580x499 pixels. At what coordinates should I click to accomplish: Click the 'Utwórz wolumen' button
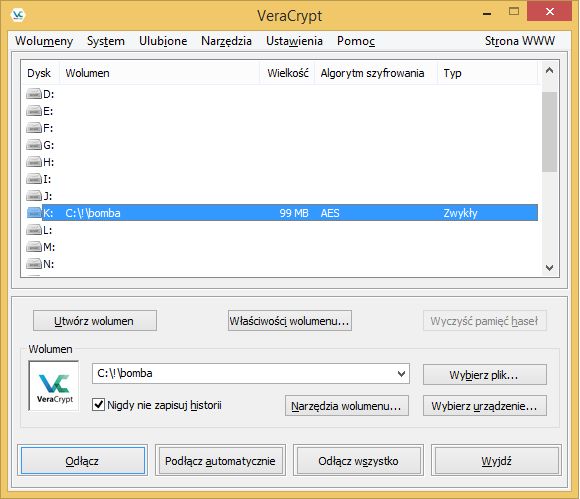(95, 321)
